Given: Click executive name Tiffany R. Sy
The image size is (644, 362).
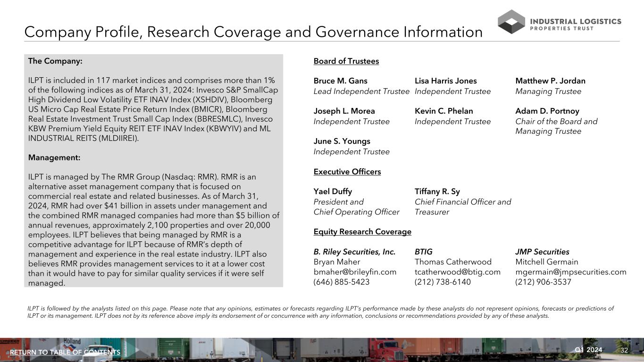Looking at the screenshot, I should 437,192.
